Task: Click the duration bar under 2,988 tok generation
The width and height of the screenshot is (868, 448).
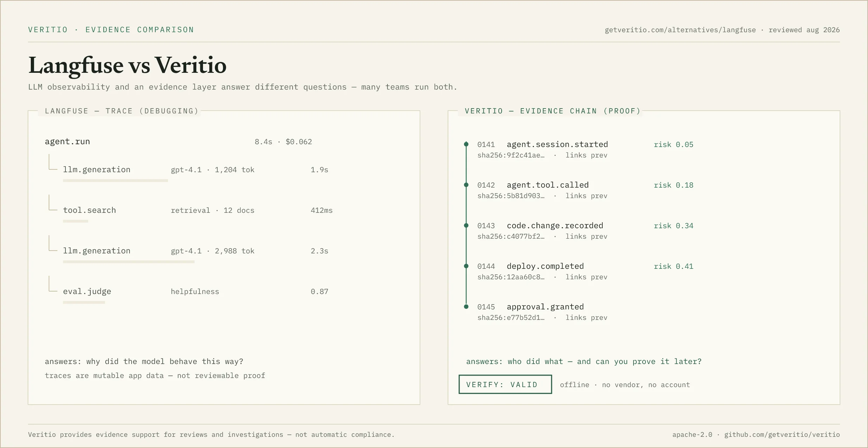Action: 129,262
